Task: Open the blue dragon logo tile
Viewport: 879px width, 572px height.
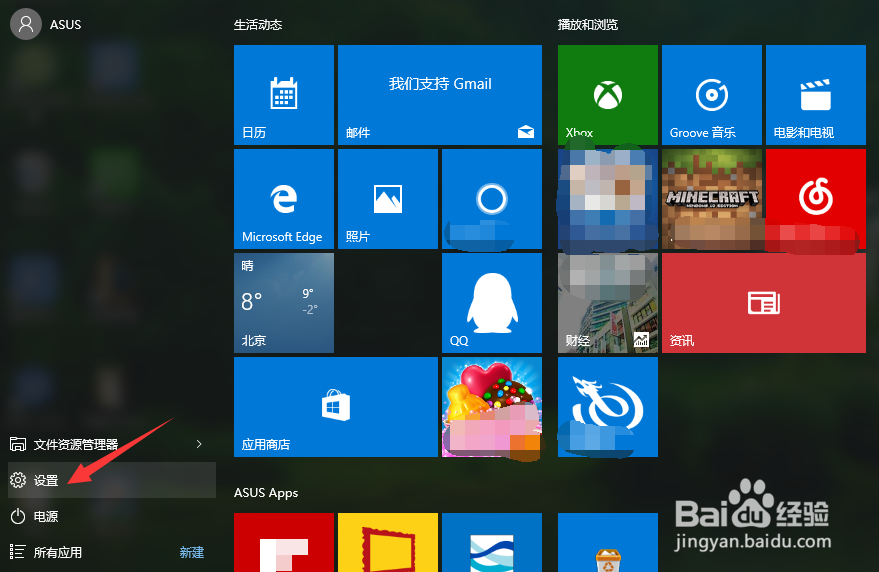Action: (608, 407)
